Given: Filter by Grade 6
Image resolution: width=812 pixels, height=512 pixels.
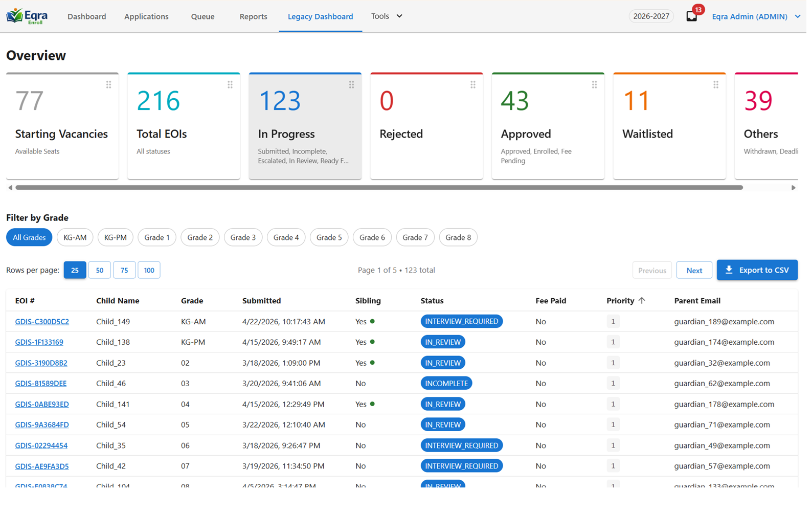Looking at the screenshot, I should tap(372, 237).
